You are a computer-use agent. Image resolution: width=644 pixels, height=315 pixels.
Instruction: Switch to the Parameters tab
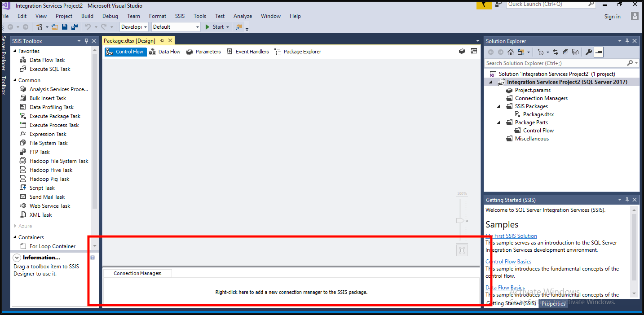point(203,52)
